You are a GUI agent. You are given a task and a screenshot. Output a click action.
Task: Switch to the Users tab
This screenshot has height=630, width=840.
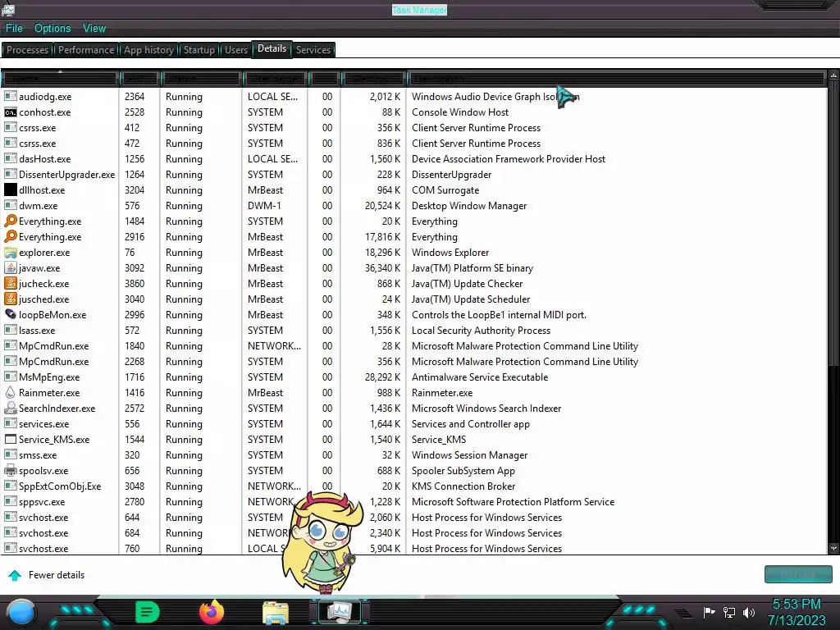[235, 50]
